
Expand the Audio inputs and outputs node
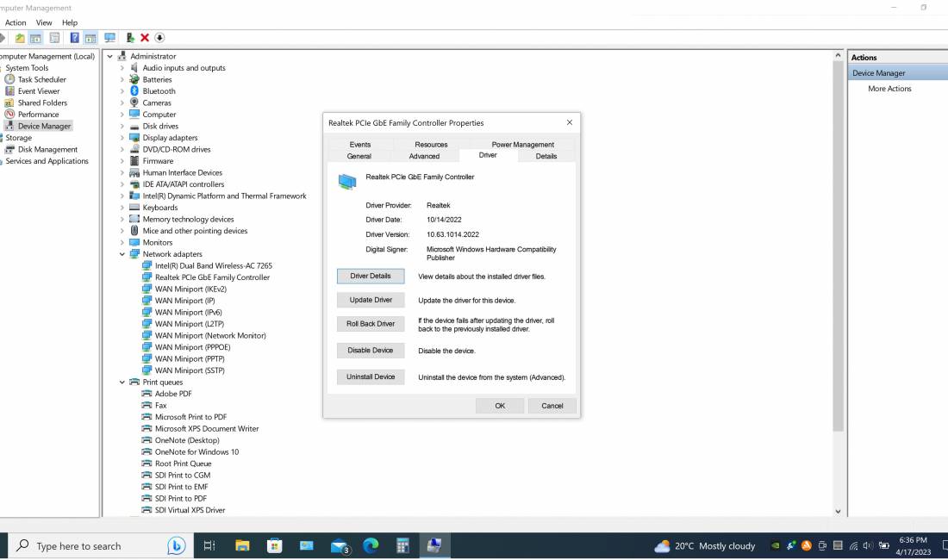122,68
